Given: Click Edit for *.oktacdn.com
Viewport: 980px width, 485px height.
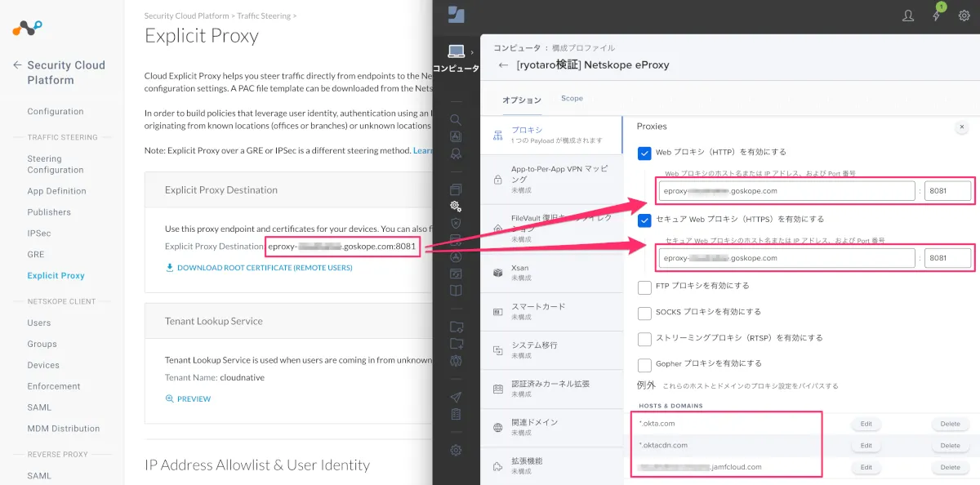Looking at the screenshot, I should [x=866, y=446].
